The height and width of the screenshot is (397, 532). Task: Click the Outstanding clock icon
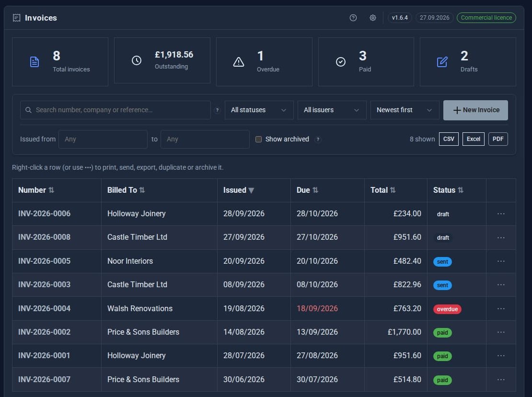(x=137, y=60)
